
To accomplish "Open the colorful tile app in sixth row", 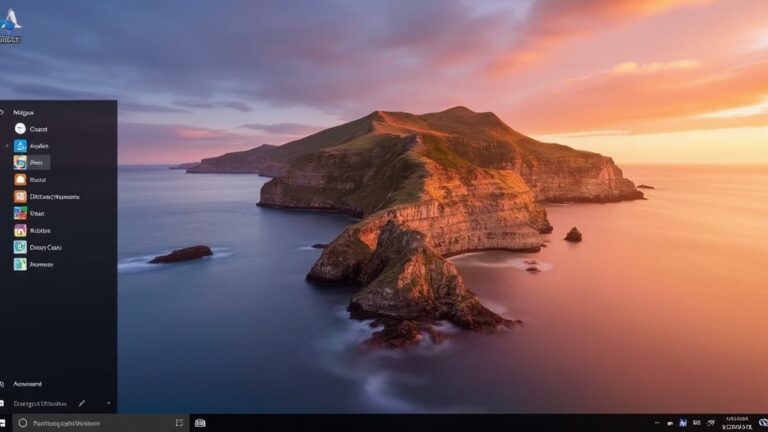I will coord(20,213).
